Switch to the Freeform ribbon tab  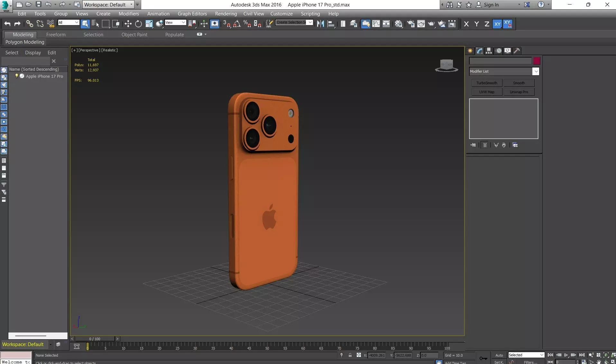click(56, 35)
